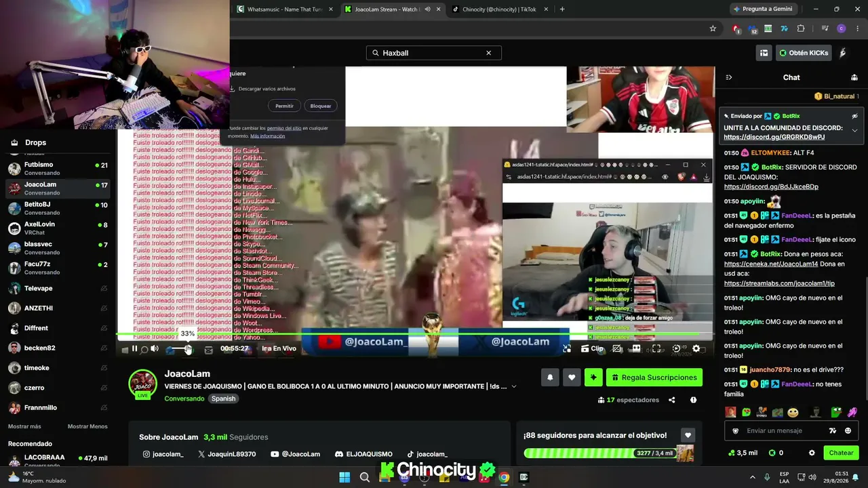Open the streamlabs.com/joacolam1/tip link
Image resolution: width=868 pixels, height=488 pixels.
[x=779, y=283]
